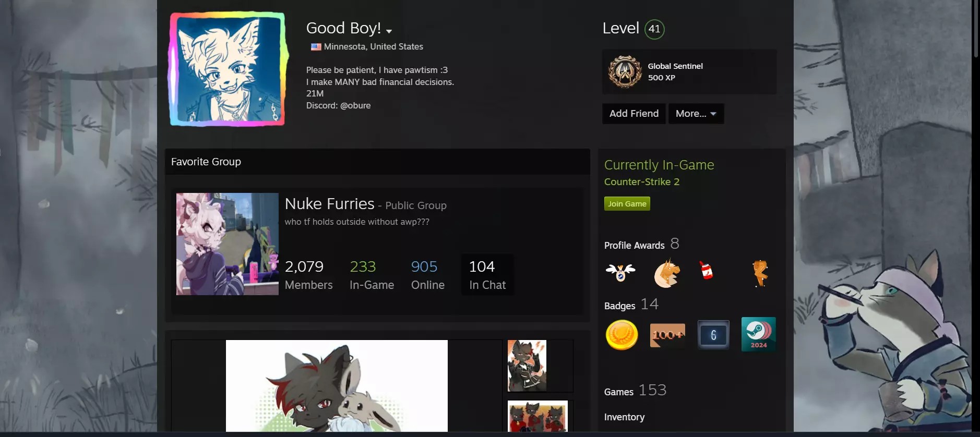Click the orange seahorse profile award icon
Image resolution: width=980 pixels, height=437 pixels.
760,273
